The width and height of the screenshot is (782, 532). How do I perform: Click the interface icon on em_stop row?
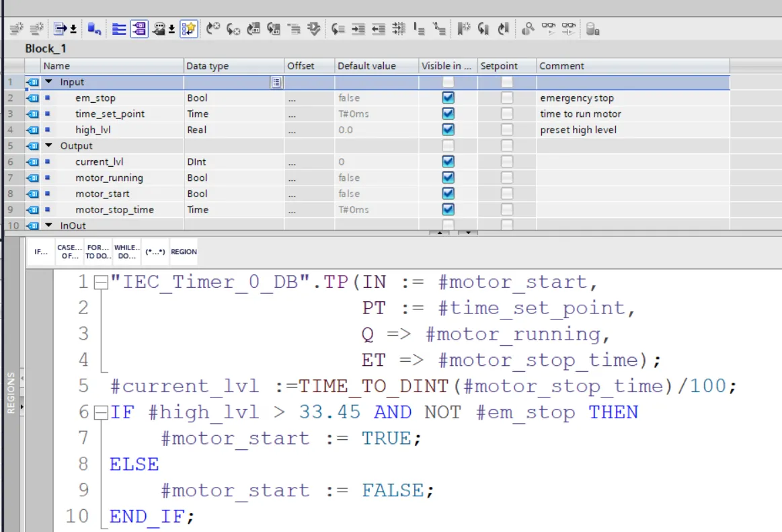click(32, 98)
